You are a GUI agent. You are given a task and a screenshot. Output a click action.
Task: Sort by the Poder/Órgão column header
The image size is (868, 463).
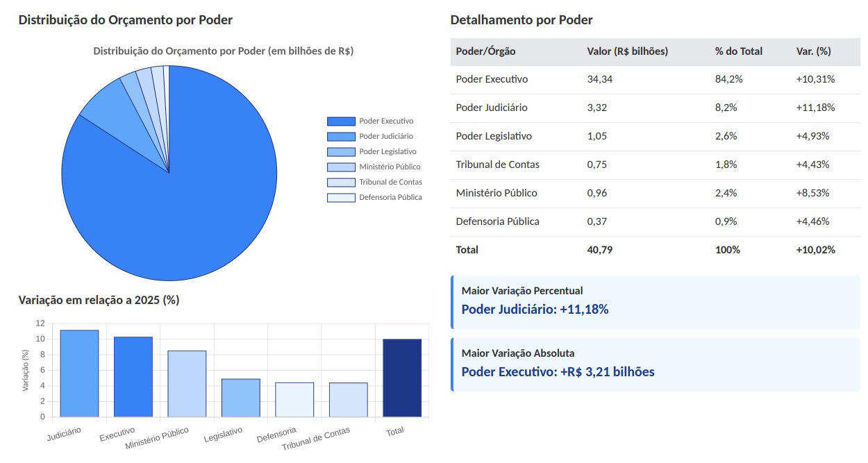[x=485, y=51]
